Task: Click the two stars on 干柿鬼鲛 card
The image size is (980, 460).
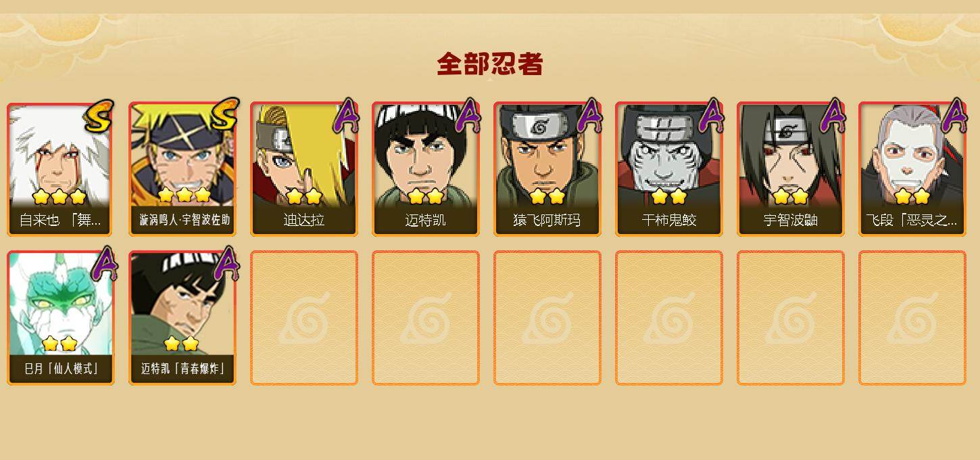Action: (669, 197)
